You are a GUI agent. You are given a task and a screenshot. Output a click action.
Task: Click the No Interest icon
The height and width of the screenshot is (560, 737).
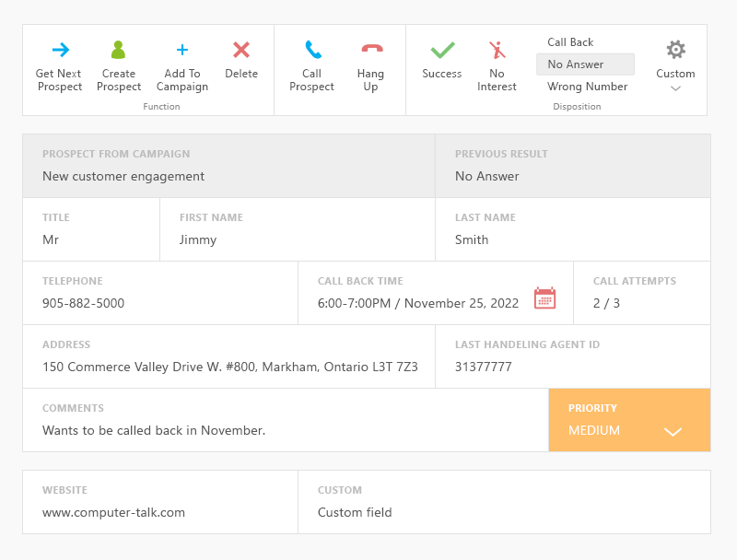pyautogui.click(x=497, y=50)
